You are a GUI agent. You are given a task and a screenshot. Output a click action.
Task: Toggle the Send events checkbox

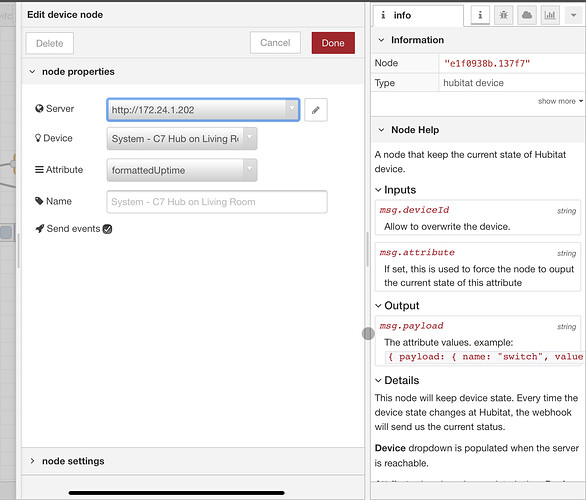(x=107, y=229)
